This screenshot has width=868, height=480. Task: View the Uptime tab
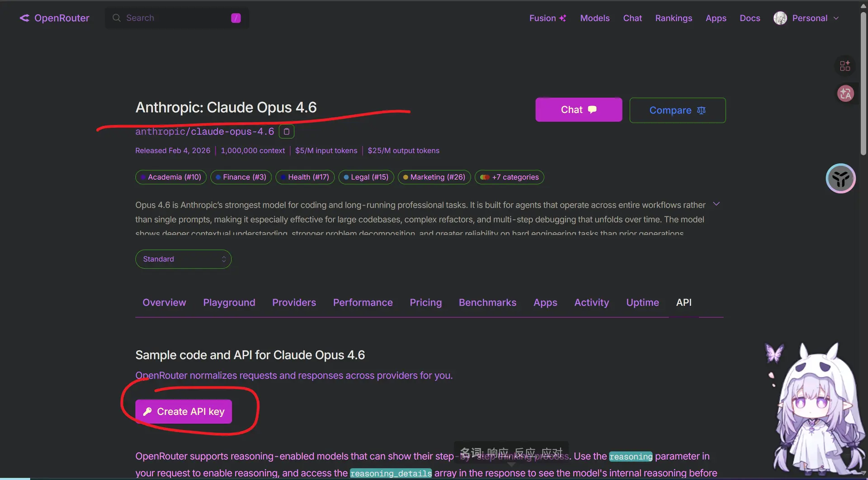click(642, 302)
